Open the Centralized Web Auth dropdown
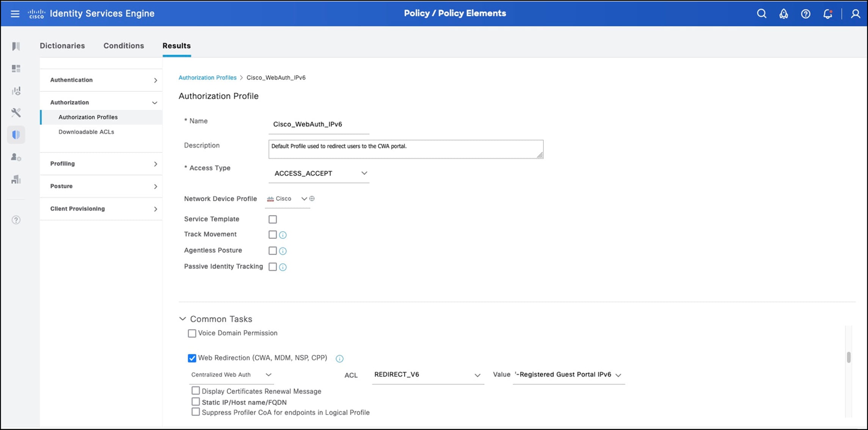Image resolution: width=868 pixels, height=430 pixels. (231, 375)
